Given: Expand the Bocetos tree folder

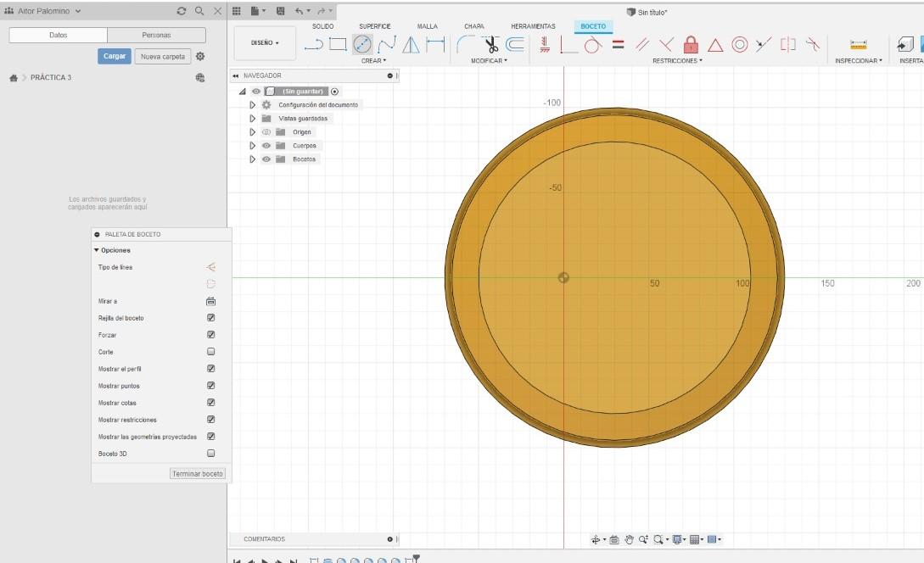Looking at the screenshot, I should click(x=252, y=159).
